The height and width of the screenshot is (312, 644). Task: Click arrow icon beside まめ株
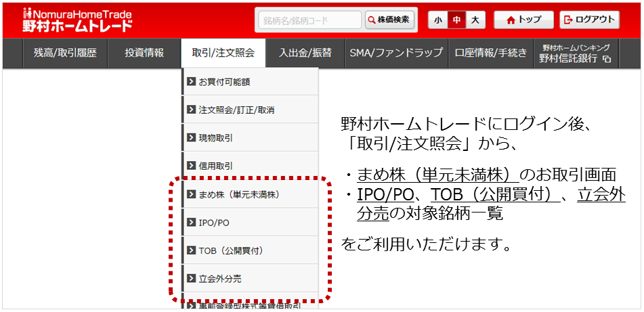(191, 194)
